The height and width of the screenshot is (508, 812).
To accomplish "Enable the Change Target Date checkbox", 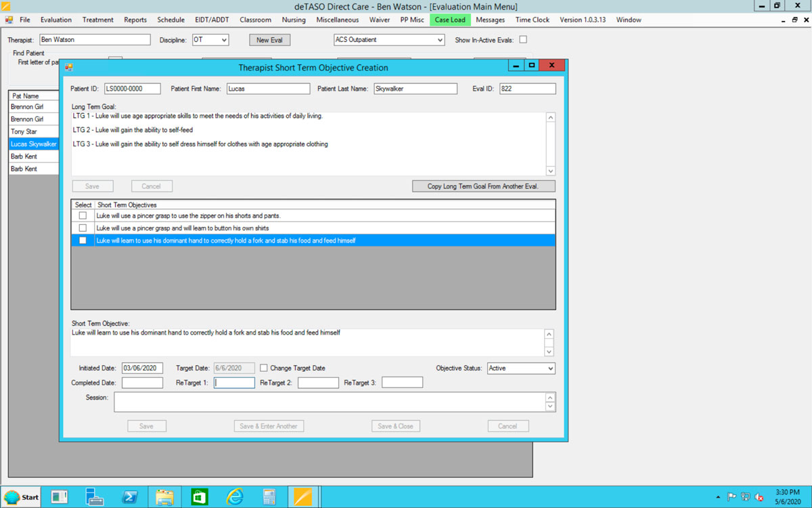I will point(264,368).
